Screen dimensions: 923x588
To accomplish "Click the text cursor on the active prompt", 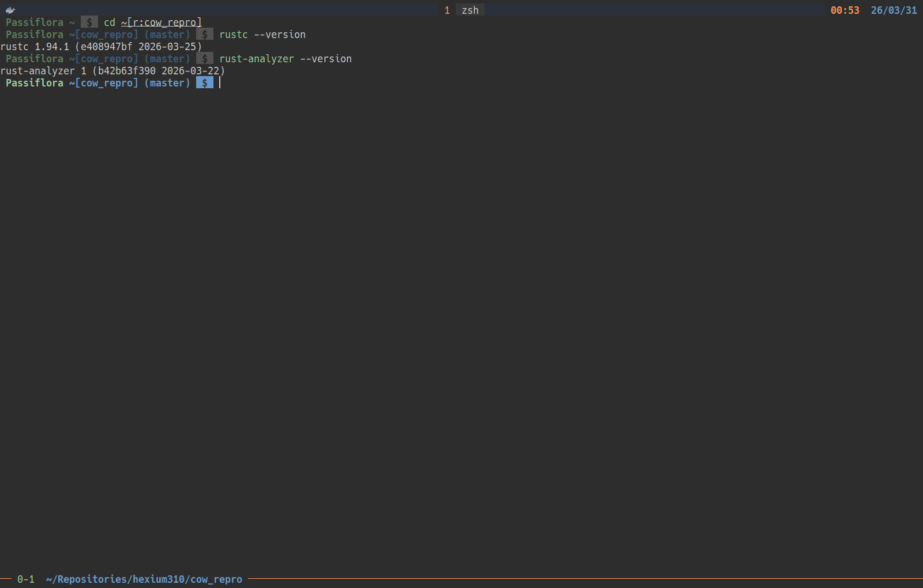I will coord(220,83).
